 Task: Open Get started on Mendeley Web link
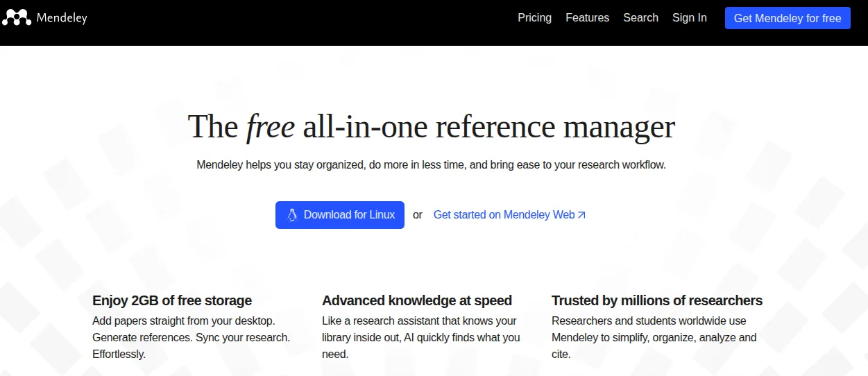pyautogui.click(x=510, y=215)
